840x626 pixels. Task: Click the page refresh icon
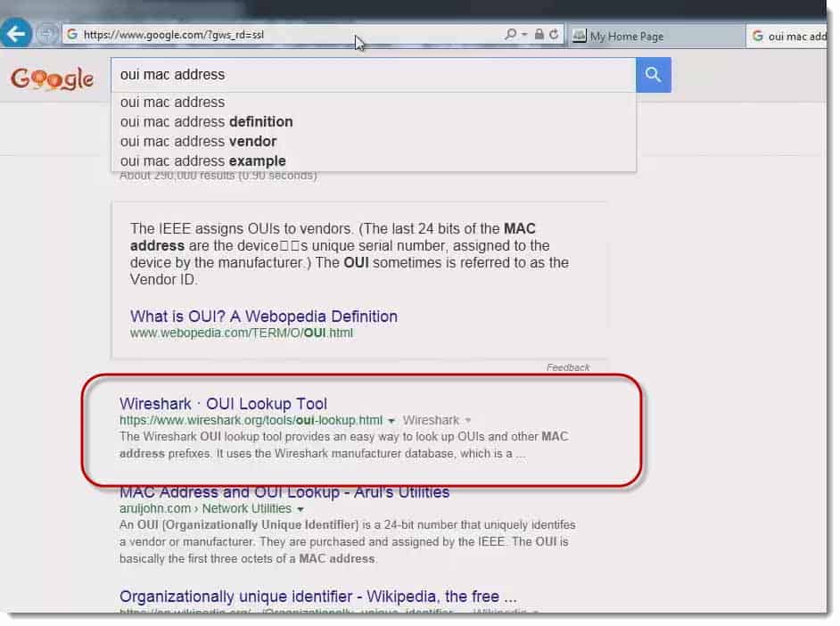(x=554, y=35)
